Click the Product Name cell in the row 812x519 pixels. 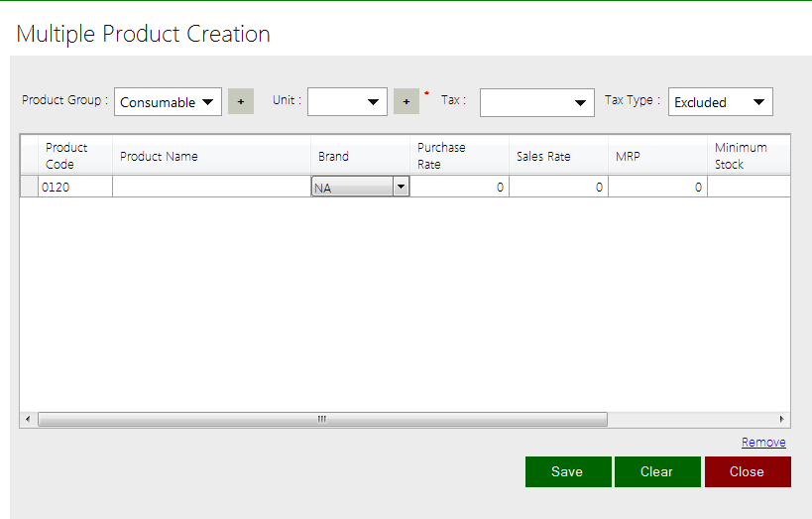click(211, 187)
